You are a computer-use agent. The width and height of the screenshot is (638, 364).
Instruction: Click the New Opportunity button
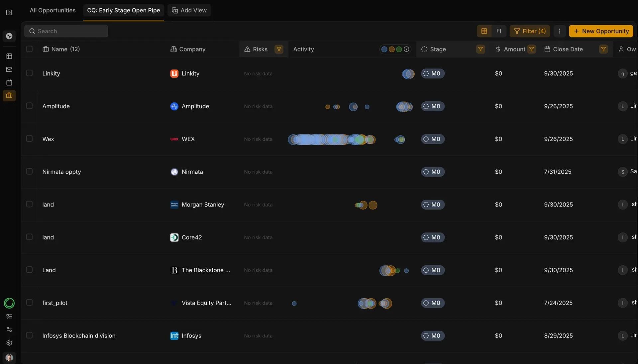[601, 31]
